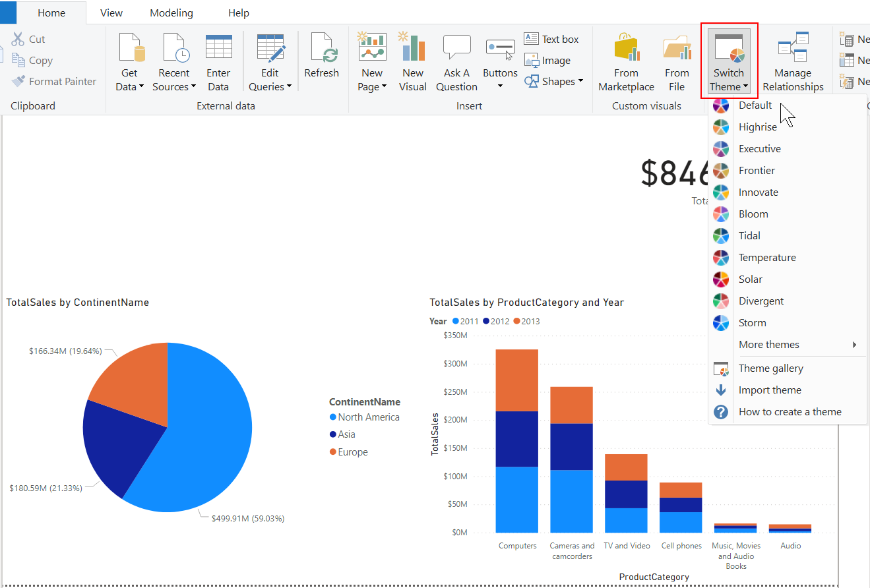This screenshot has width=870, height=588.
Task: Open the Shapes dropdown
Action: (554, 82)
